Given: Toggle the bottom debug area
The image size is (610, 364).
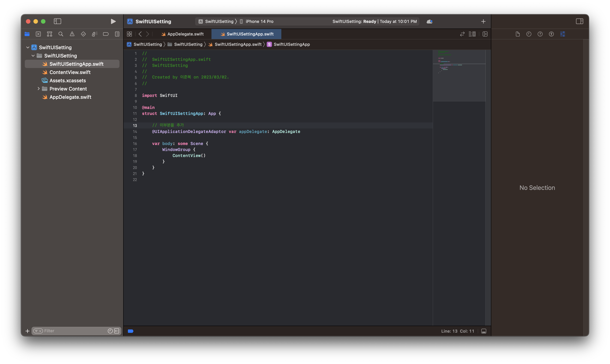Looking at the screenshot, I should point(484,331).
